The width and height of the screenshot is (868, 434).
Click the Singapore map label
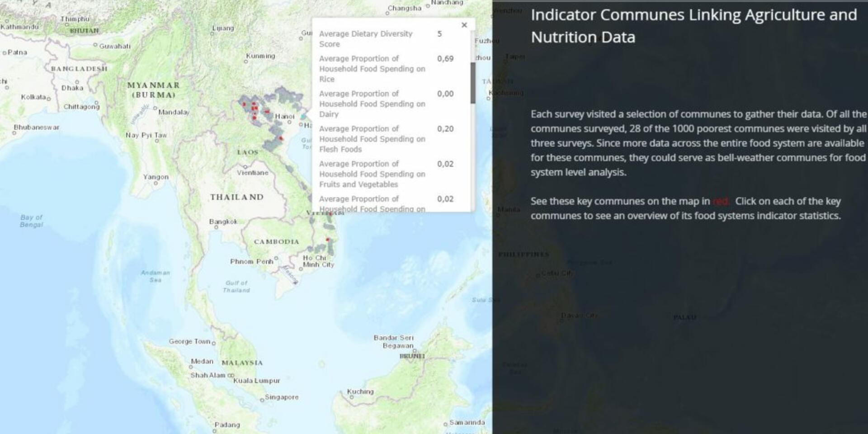click(x=282, y=397)
